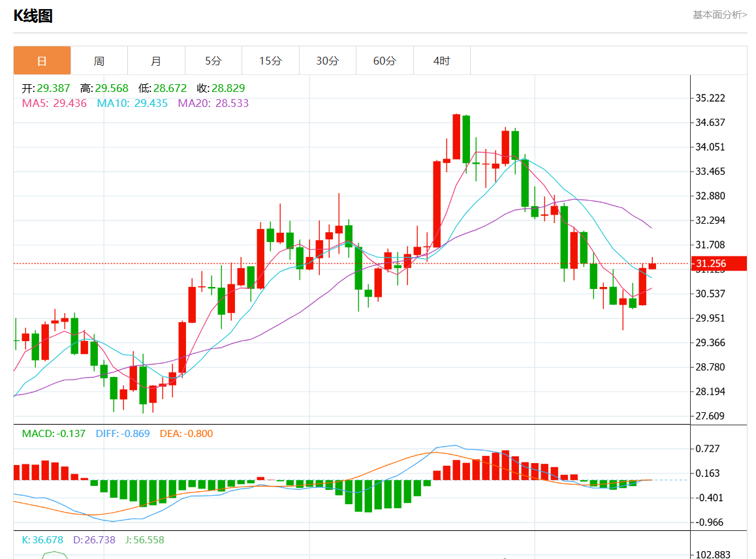Click the K线图 heading

pyautogui.click(x=33, y=16)
